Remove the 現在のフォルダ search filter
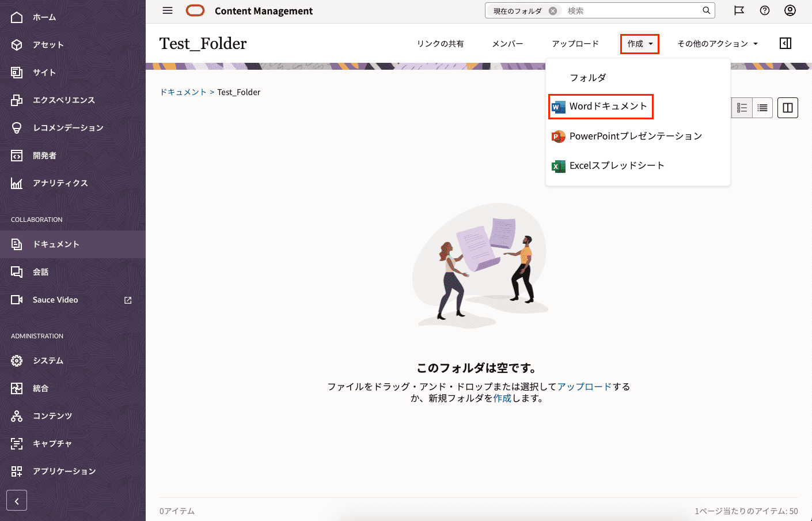Screen dimensions: 812x521 point(553,11)
